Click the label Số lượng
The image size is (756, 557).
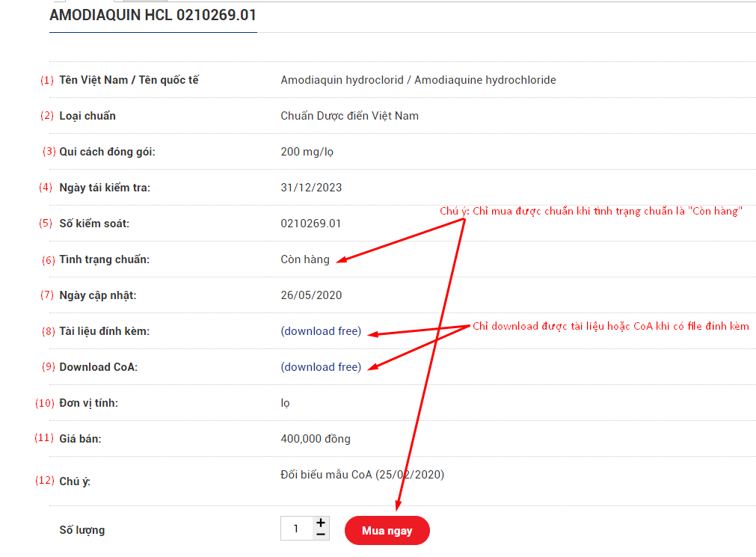pos(82,530)
